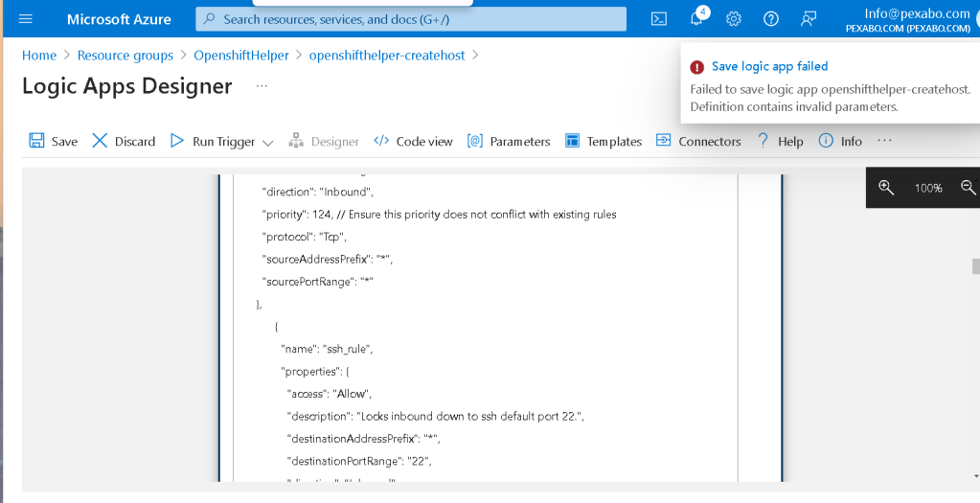980x503 pixels.
Task: Focus the Search resources, services, and docs box
Action: [x=411, y=19]
